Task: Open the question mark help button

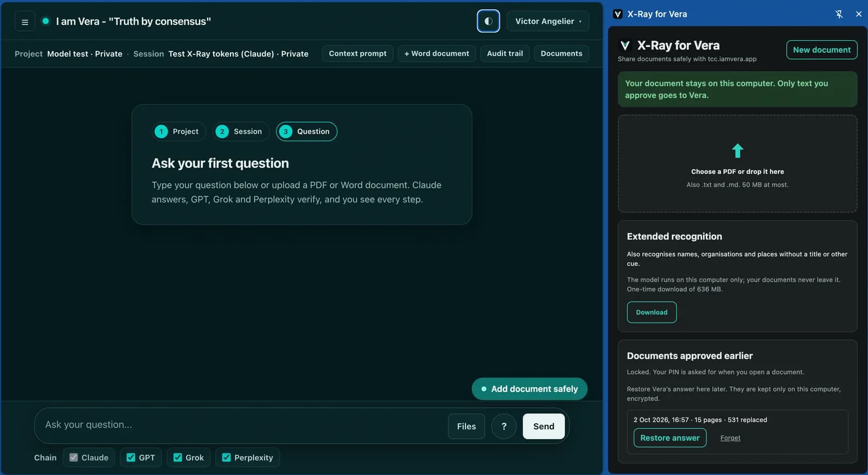Action: [x=503, y=426]
